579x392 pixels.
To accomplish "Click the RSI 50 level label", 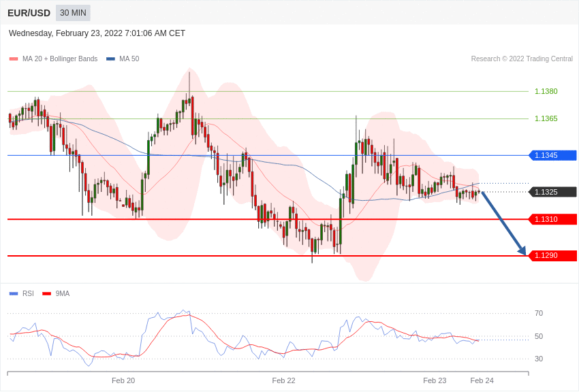I will pyautogui.click(x=539, y=336).
